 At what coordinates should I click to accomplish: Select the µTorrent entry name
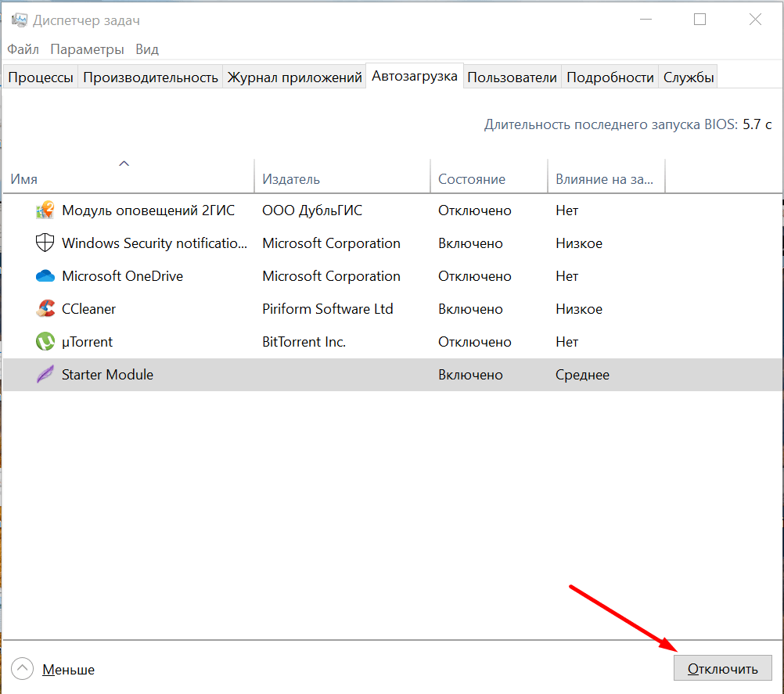87,342
